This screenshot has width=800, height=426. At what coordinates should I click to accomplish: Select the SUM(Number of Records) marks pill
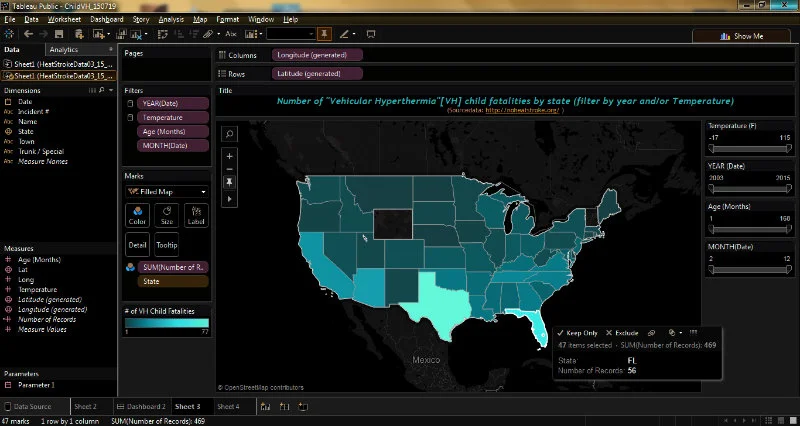(172, 267)
